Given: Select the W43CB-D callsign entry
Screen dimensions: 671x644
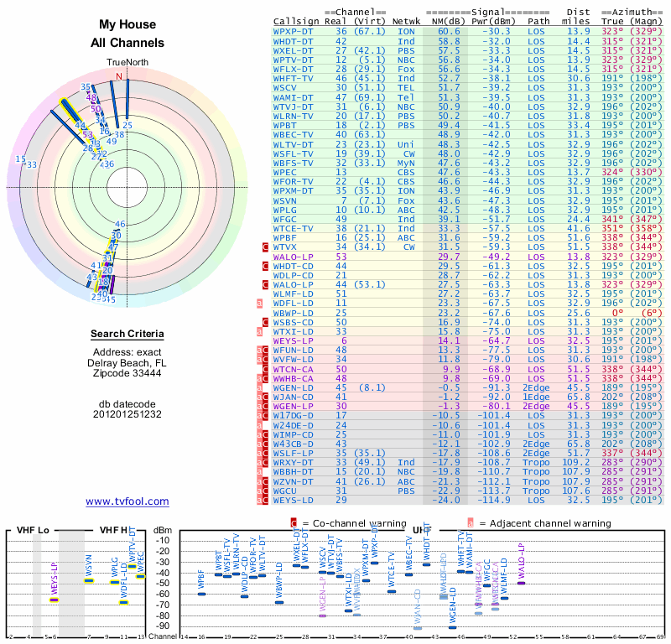Looking at the screenshot, I should point(293,444).
